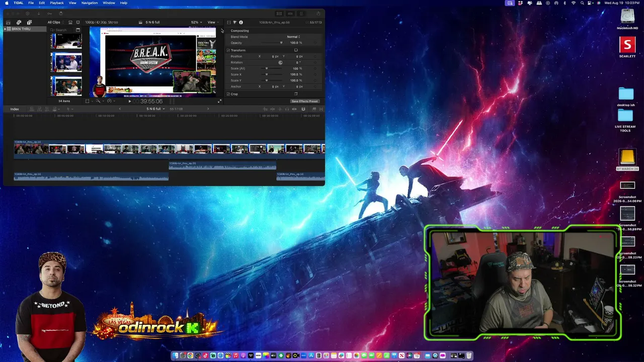Toggle Crop onscreen controls box icon
The width and height of the screenshot is (644, 362).
[x=296, y=94]
